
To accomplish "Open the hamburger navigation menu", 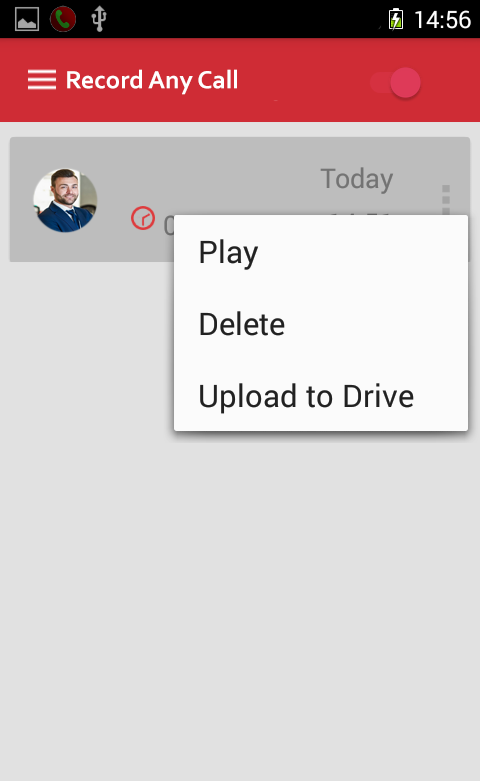I will point(42,80).
